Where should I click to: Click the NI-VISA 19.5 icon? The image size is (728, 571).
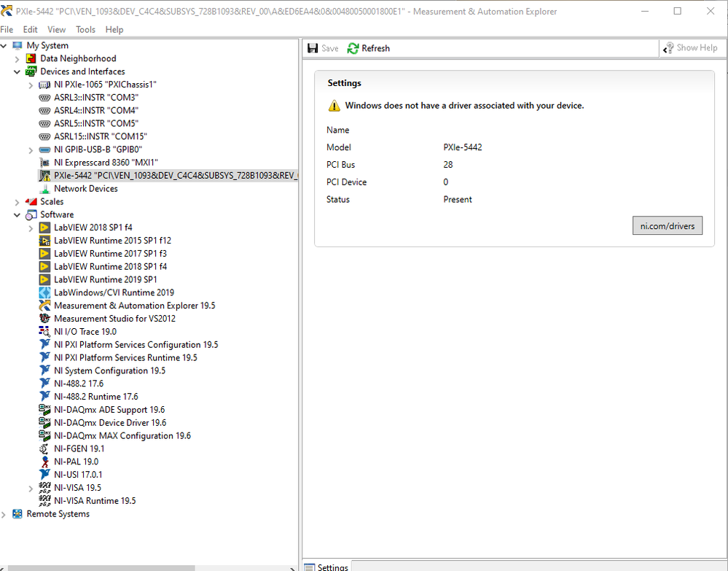point(44,488)
